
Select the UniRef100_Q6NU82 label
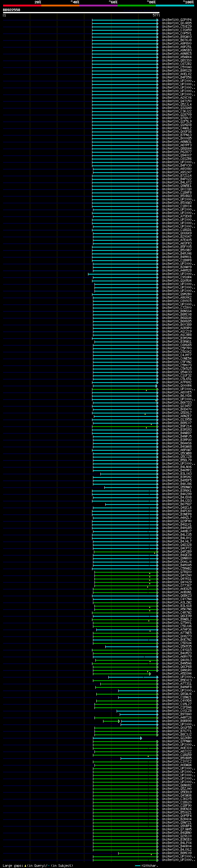[x=177, y=785]
